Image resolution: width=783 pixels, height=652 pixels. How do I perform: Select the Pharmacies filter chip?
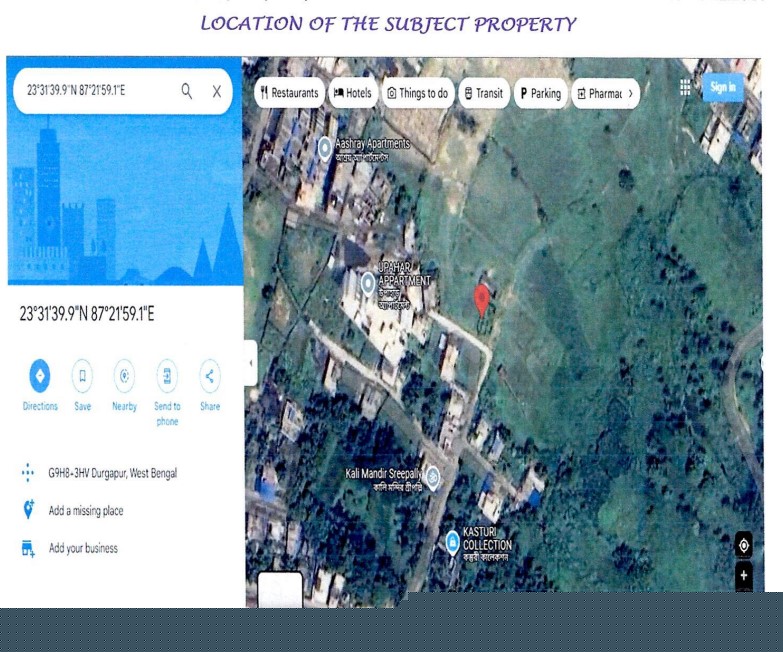tap(599, 93)
